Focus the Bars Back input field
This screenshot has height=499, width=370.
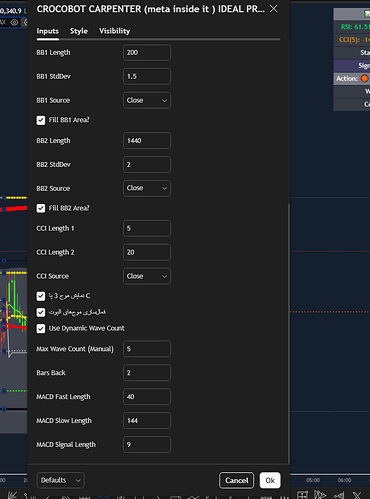[x=147, y=373]
